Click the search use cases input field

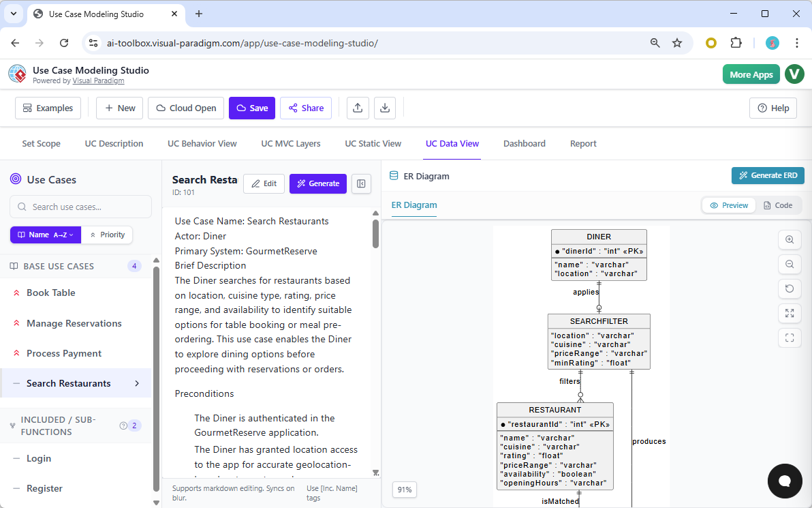tap(80, 207)
